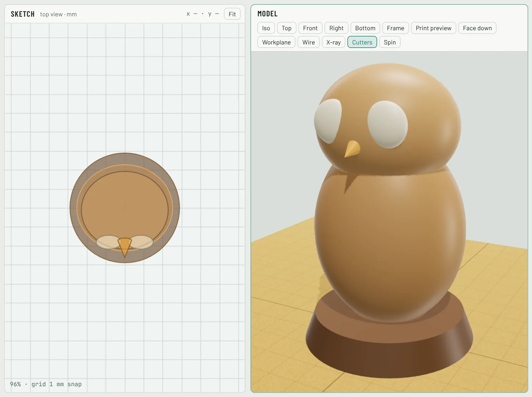Show the Bottom view of model
532x397 pixels.
pos(365,28)
